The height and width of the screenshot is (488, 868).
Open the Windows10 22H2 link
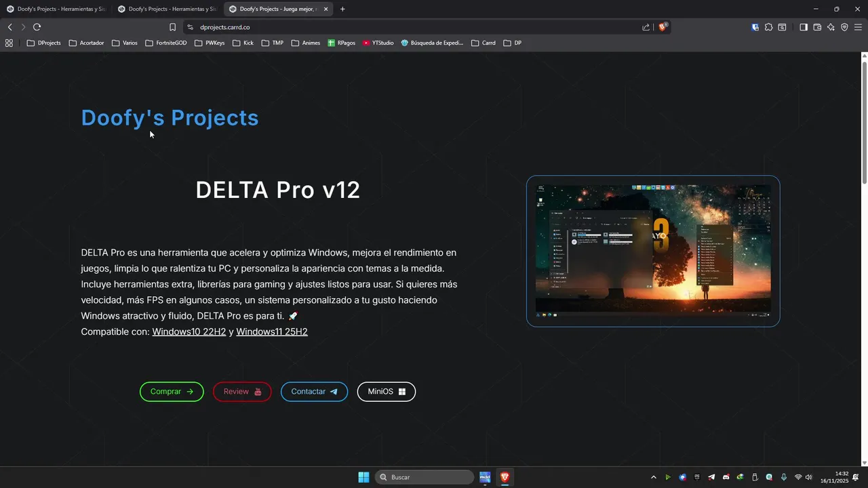click(189, 332)
